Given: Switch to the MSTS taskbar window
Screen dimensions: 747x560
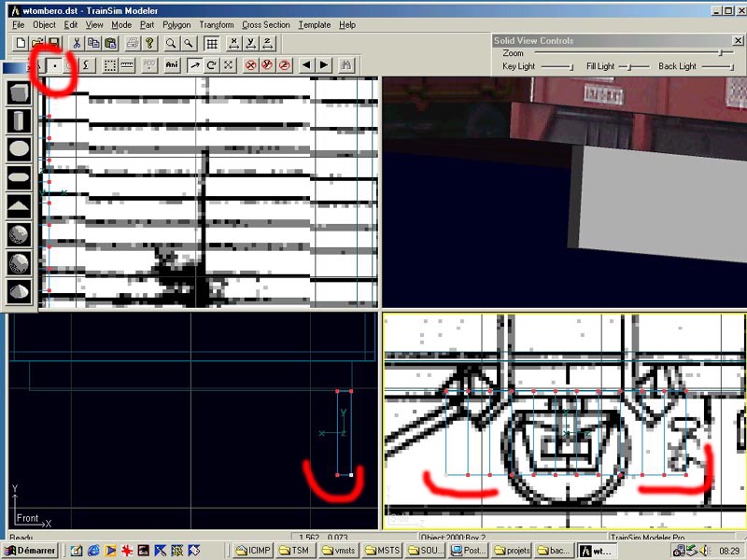Looking at the screenshot, I should click(383, 551).
